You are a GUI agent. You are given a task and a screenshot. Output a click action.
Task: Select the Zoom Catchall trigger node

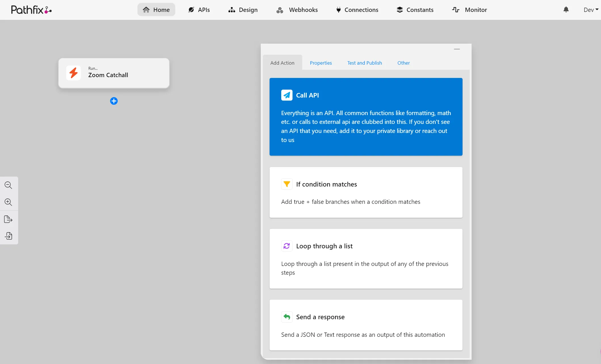click(x=114, y=73)
